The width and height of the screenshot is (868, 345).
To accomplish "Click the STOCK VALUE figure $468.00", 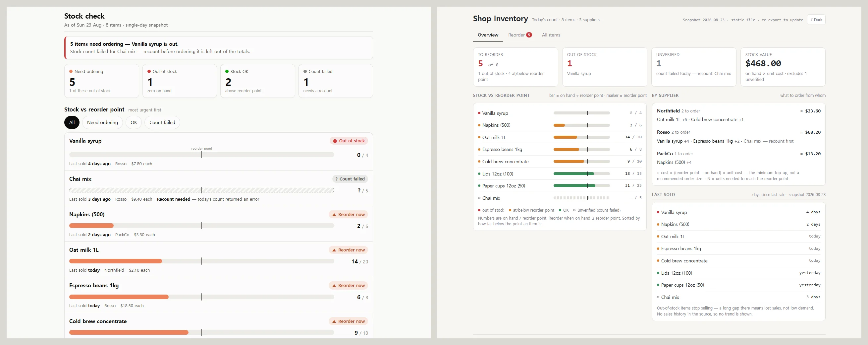I will [x=763, y=63].
